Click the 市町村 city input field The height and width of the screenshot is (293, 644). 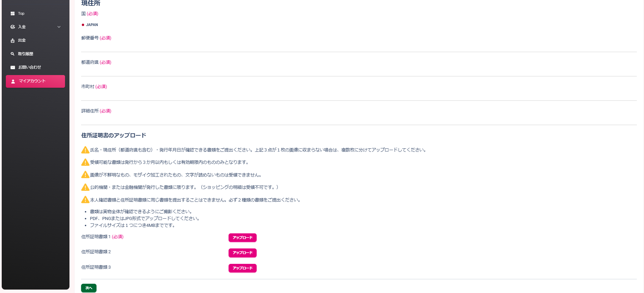tap(359, 95)
